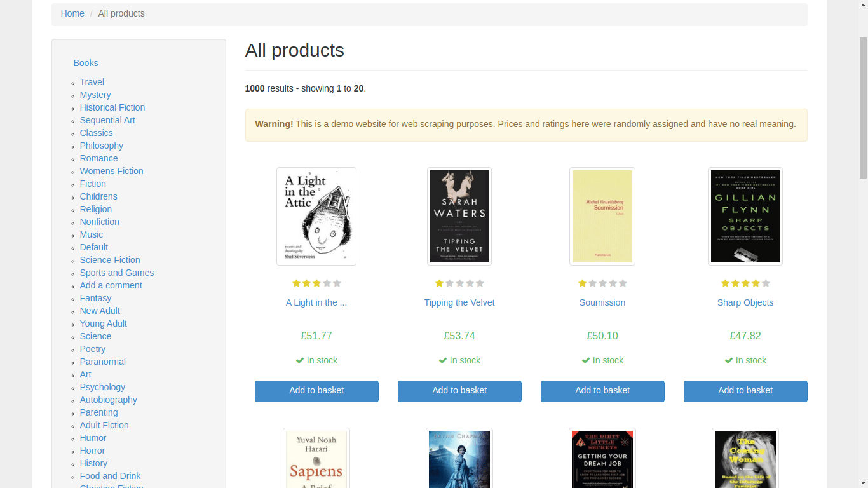The image size is (868, 488).
Task: Click star rating under Sharp Objects cover
Action: coord(745,283)
